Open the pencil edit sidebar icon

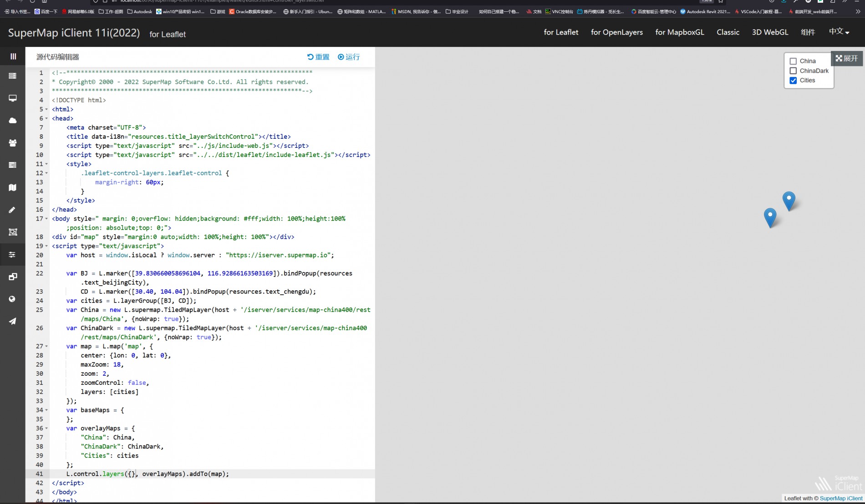[x=13, y=210]
